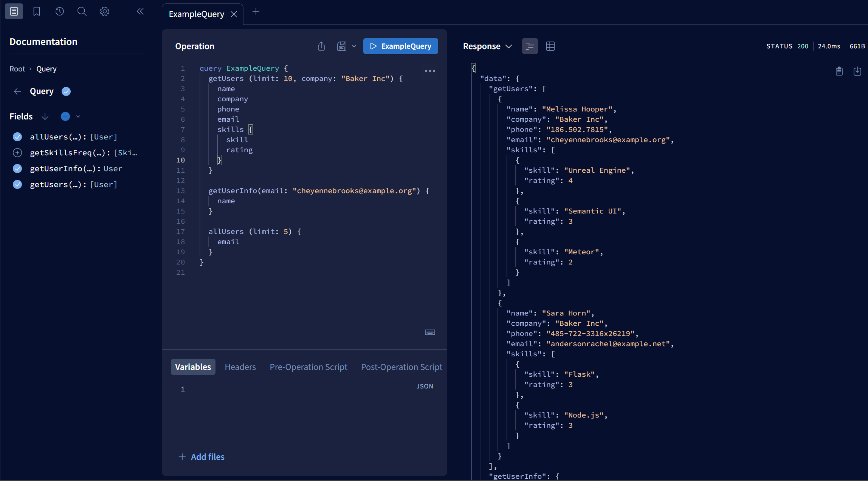Screen dimensions: 868x481
Task: Click the Operation panel title
Action: coord(195,46)
